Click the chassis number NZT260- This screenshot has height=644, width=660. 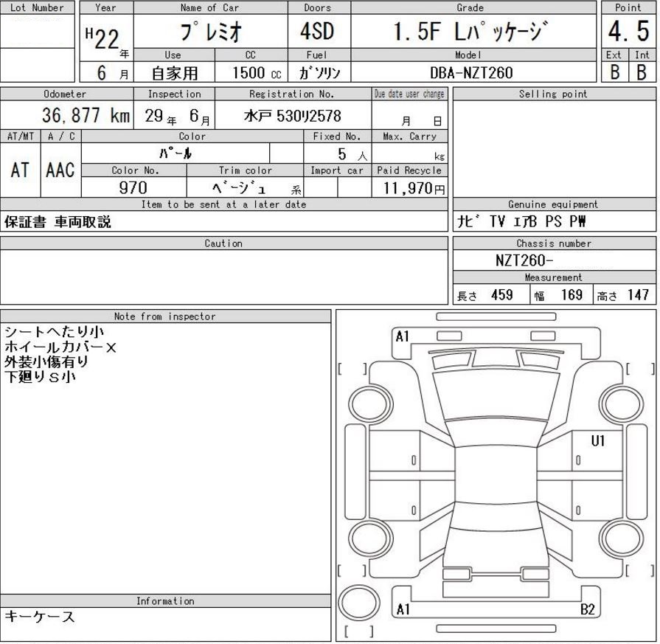524,260
